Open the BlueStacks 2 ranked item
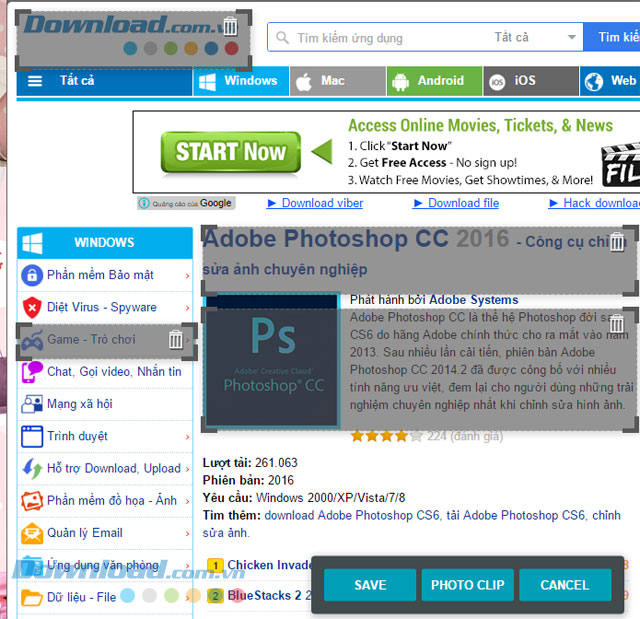This screenshot has height=619, width=640. [x=269, y=595]
